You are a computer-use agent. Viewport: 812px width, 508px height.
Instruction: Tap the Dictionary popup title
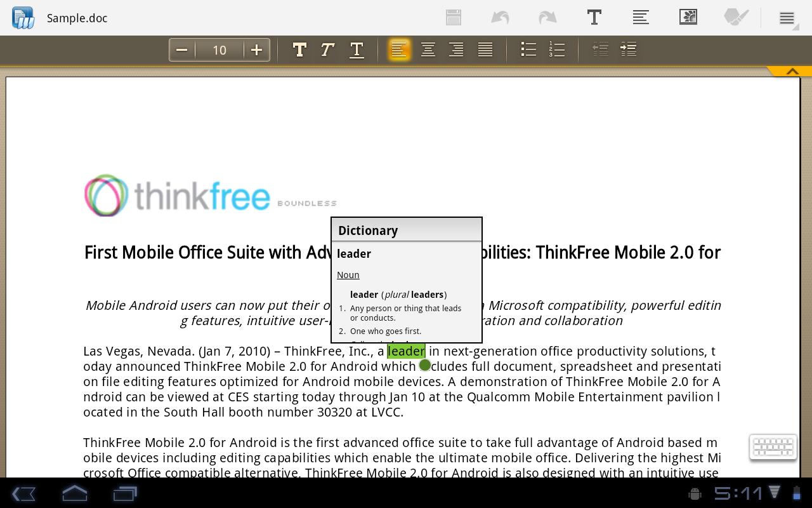(368, 231)
